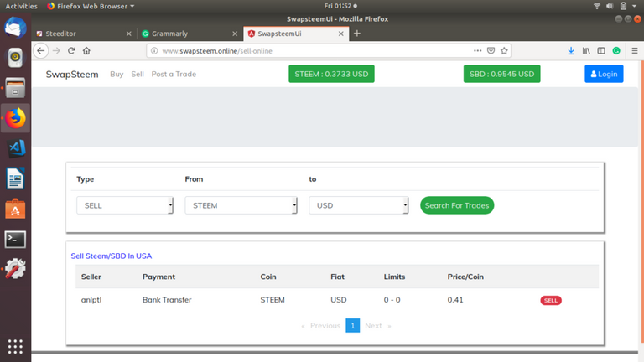Open Rhythmbox from the dock
The height and width of the screenshot is (362, 644).
coord(15,58)
